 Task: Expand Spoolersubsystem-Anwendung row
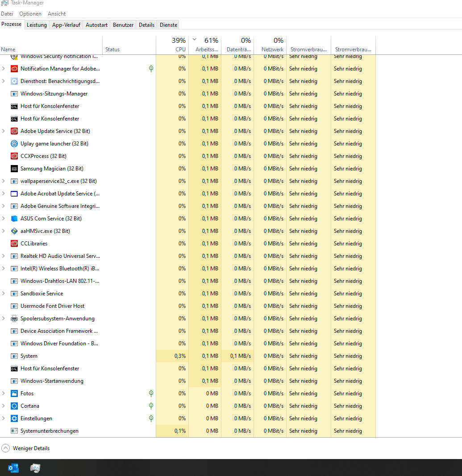3,319
